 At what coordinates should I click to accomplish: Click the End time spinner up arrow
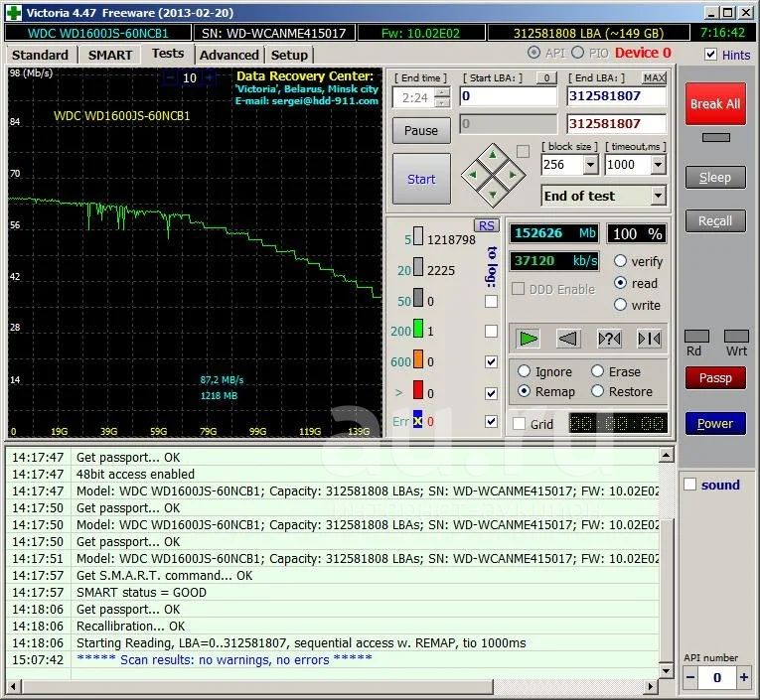coord(442,92)
